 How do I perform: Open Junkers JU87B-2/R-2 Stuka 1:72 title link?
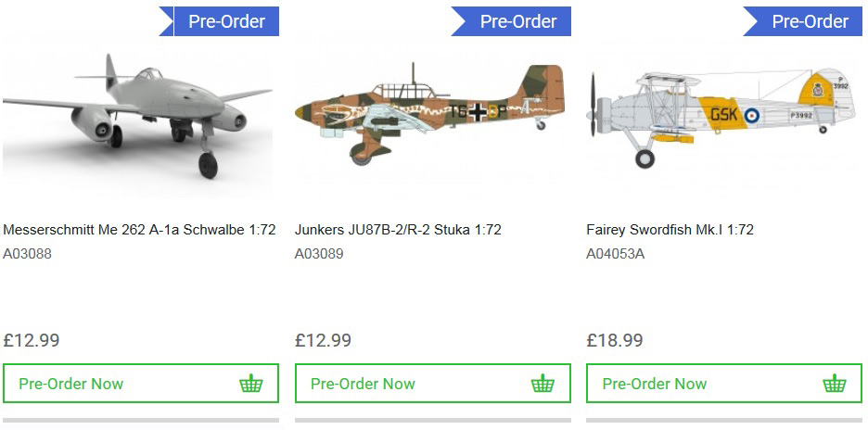tap(398, 230)
